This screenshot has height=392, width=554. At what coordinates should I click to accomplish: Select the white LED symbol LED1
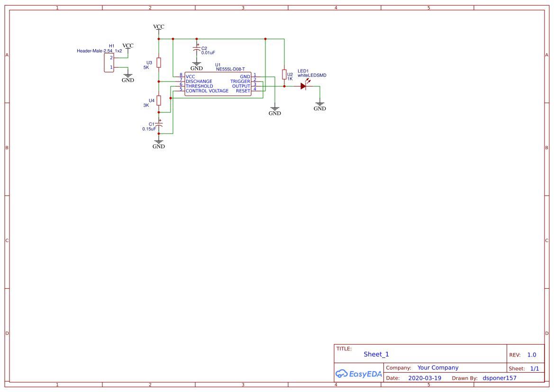click(304, 86)
